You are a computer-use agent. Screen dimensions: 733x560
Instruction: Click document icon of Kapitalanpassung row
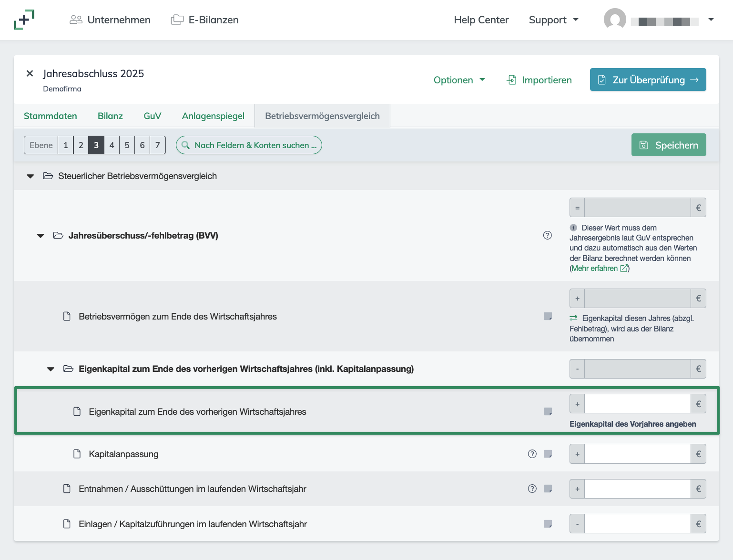point(77,454)
